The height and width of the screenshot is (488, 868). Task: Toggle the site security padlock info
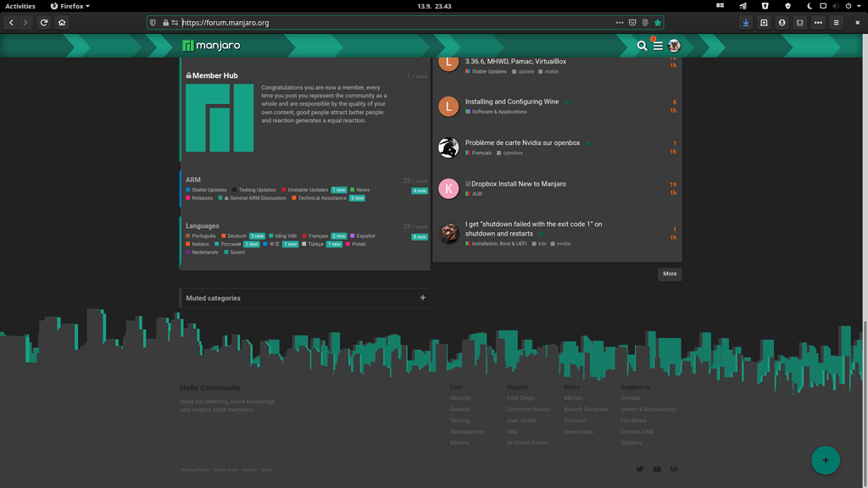coord(166,23)
